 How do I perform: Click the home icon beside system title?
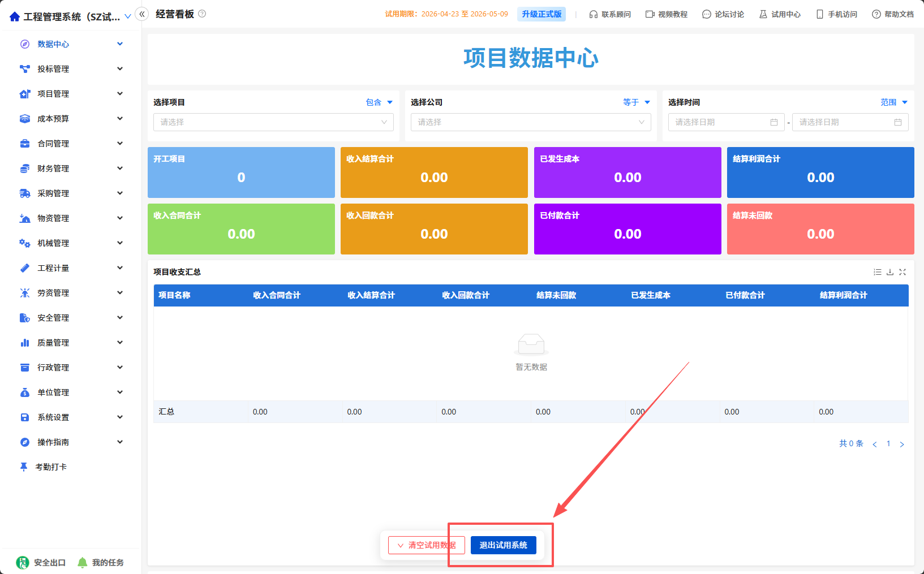tap(15, 16)
